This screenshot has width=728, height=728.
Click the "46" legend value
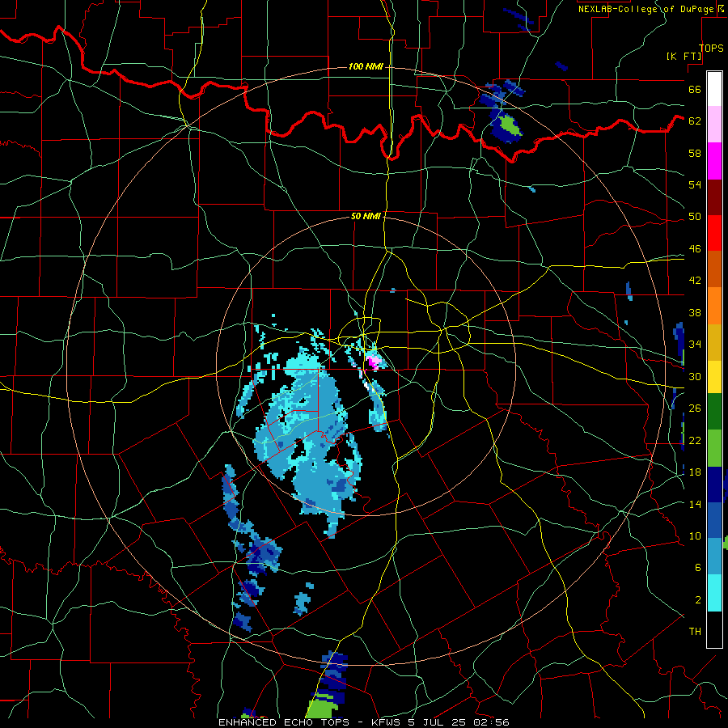pyautogui.click(x=695, y=249)
